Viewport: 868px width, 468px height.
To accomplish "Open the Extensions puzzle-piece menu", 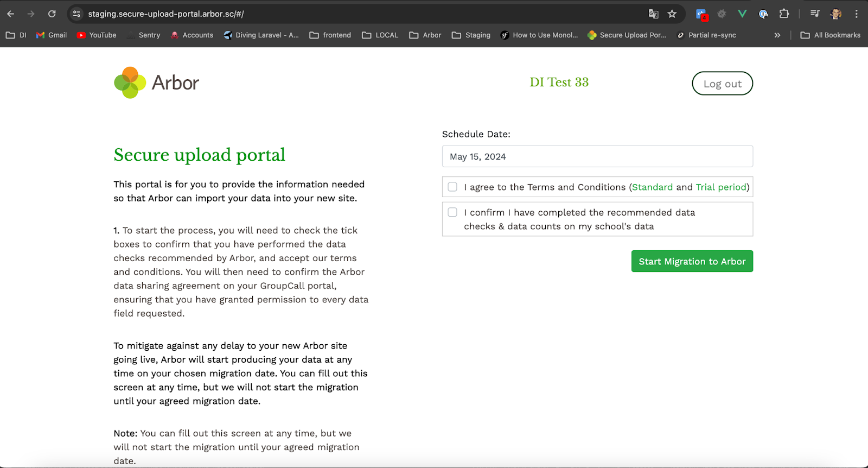I will click(784, 14).
